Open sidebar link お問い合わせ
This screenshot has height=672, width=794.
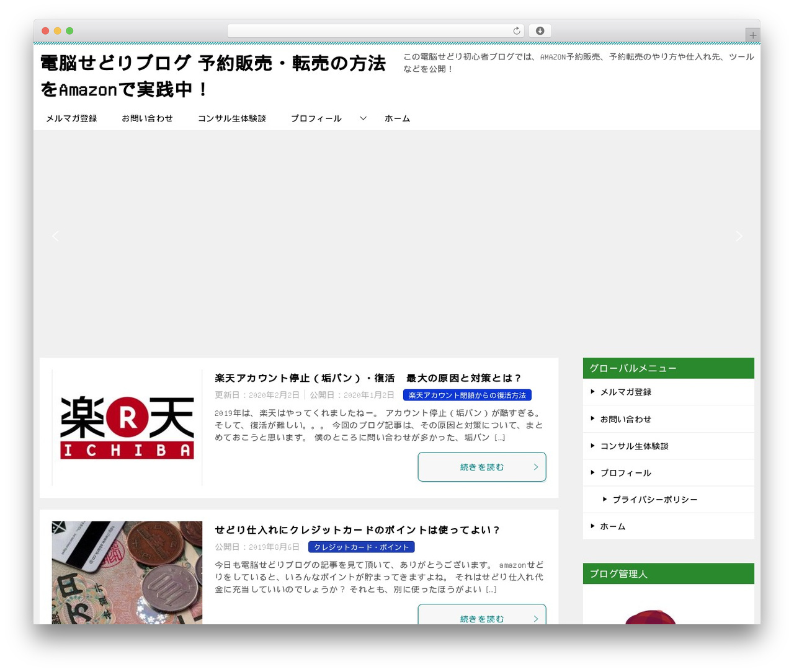[x=626, y=419]
